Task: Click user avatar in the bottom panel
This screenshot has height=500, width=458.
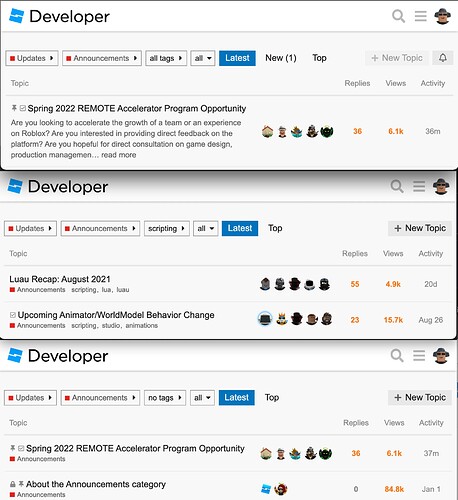Action: click(x=441, y=356)
